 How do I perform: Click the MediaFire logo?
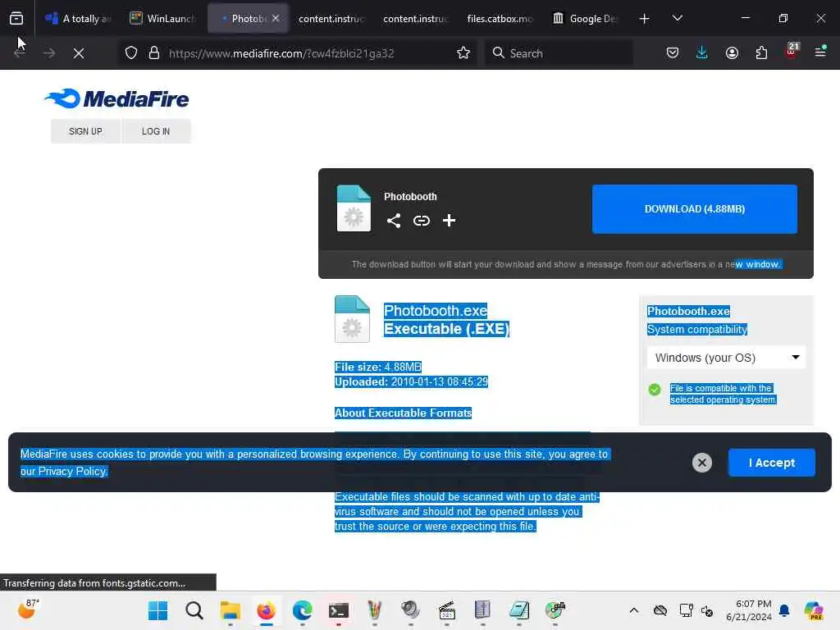(116, 98)
